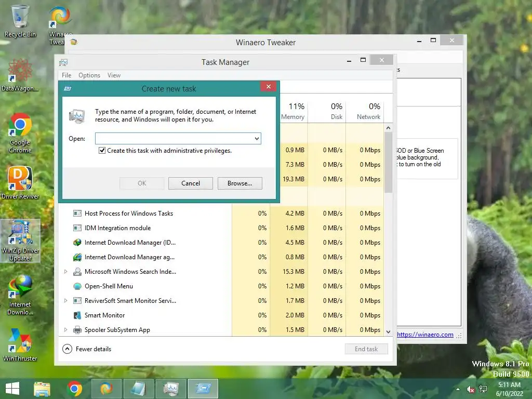This screenshot has height=399, width=532.
Task: Minimize the Winaero Tweaker window
Action: coord(419,41)
